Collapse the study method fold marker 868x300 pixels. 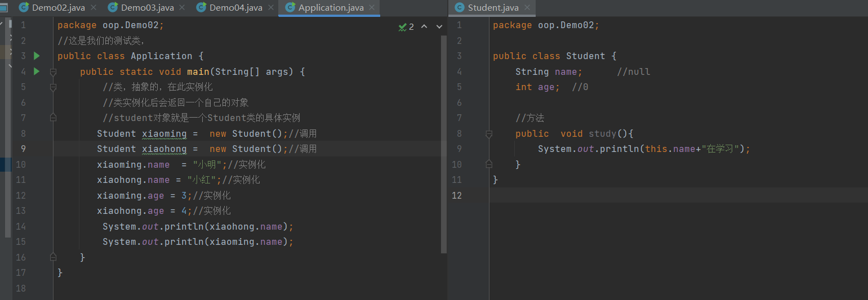click(x=488, y=134)
